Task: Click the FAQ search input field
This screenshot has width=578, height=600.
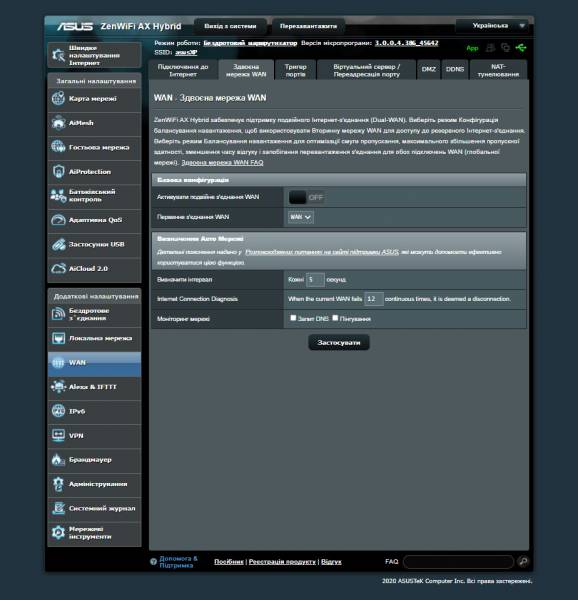Action: (458, 562)
